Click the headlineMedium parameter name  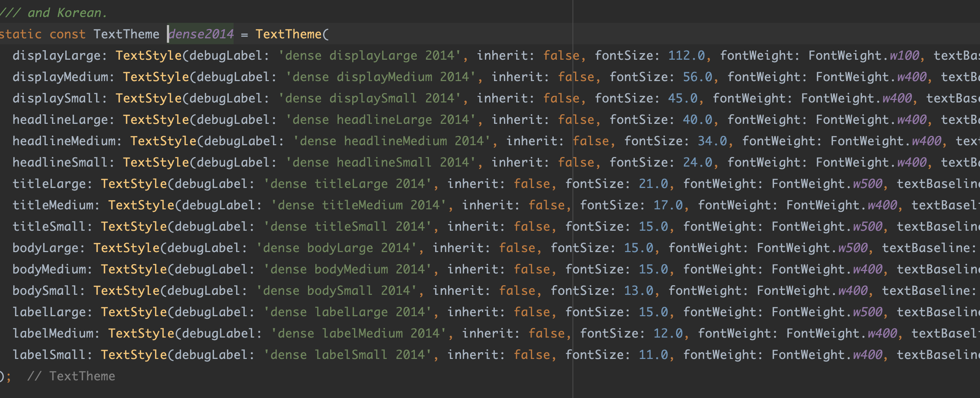coord(63,141)
